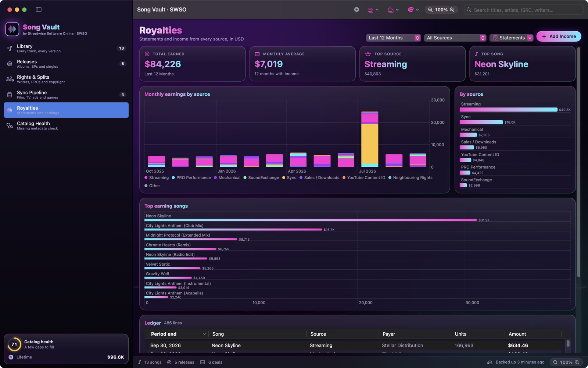This screenshot has width=588, height=368.
Task: Sort ledger by Period end column header
Action: coord(178,334)
